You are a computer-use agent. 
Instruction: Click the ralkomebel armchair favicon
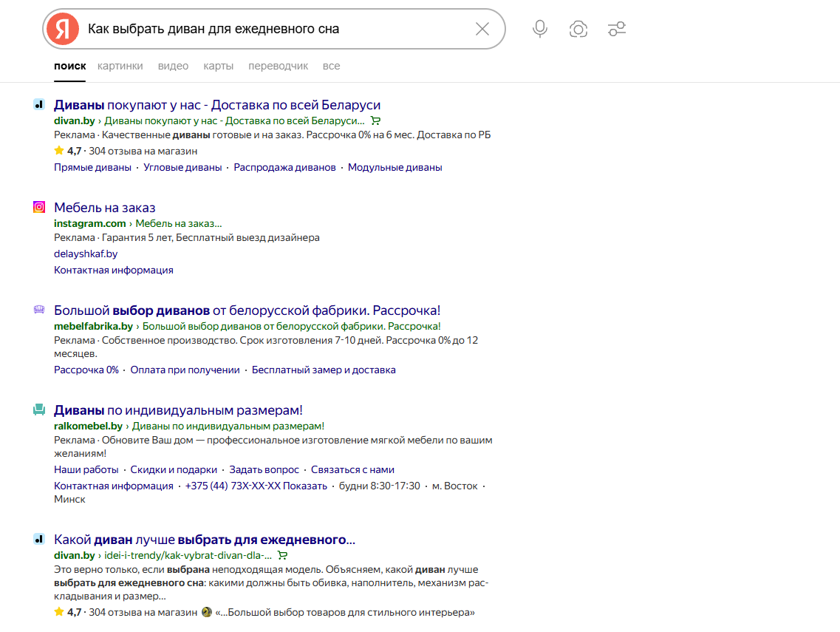tap(39, 410)
